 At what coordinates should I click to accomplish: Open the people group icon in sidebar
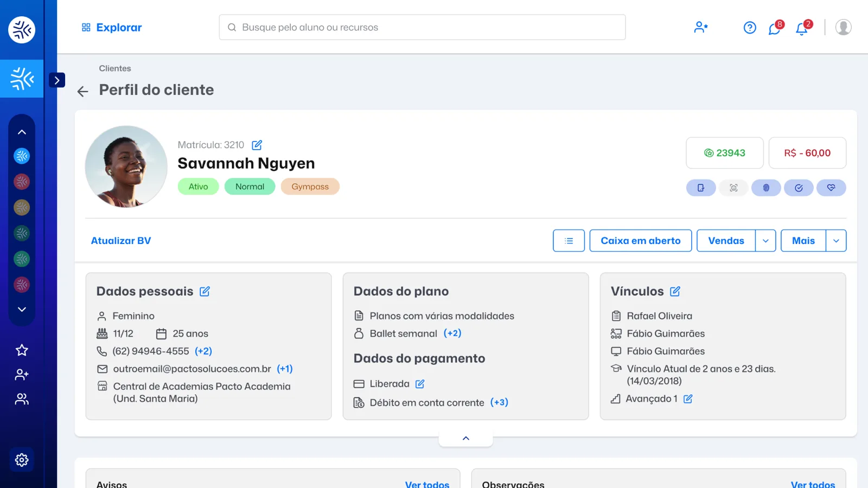[x=22, y=399]
